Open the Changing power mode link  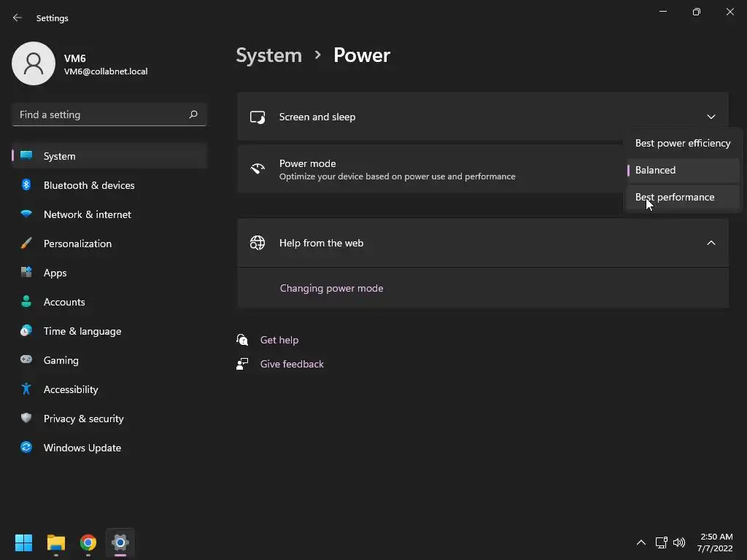coord(332,288)
